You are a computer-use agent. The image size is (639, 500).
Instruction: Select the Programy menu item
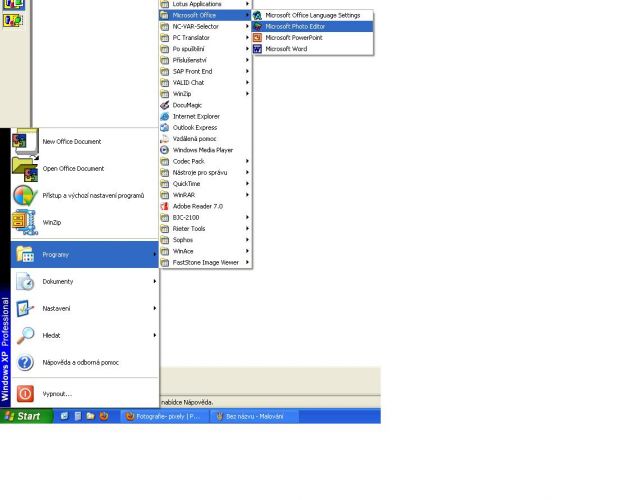point(84,254)
